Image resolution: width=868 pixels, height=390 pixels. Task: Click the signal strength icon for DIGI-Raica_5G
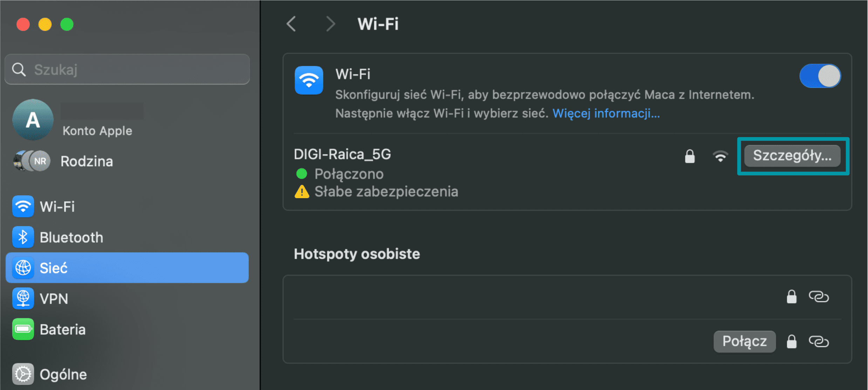pyautogui.click(x=720, y=156)
